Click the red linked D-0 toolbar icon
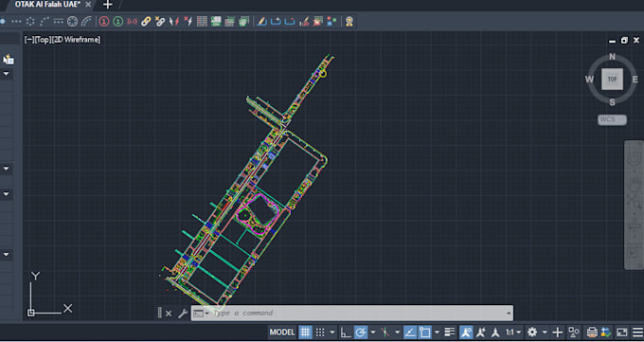Screen dimensions: 644x342 click(132, 21)
